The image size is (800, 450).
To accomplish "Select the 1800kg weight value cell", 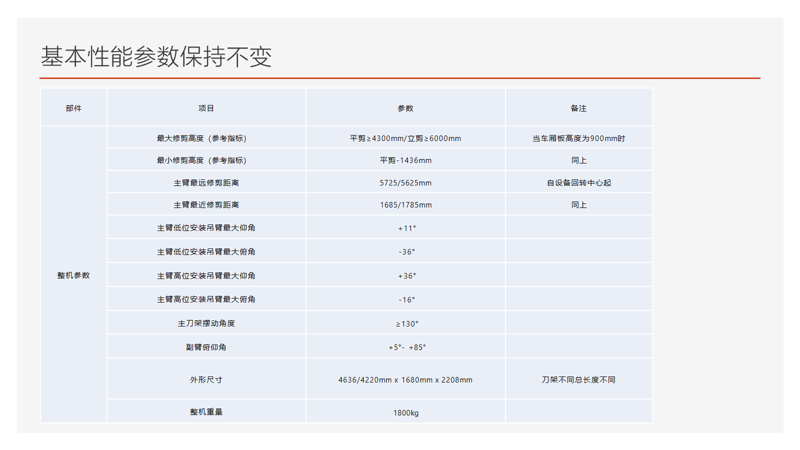I will [405, 412].
